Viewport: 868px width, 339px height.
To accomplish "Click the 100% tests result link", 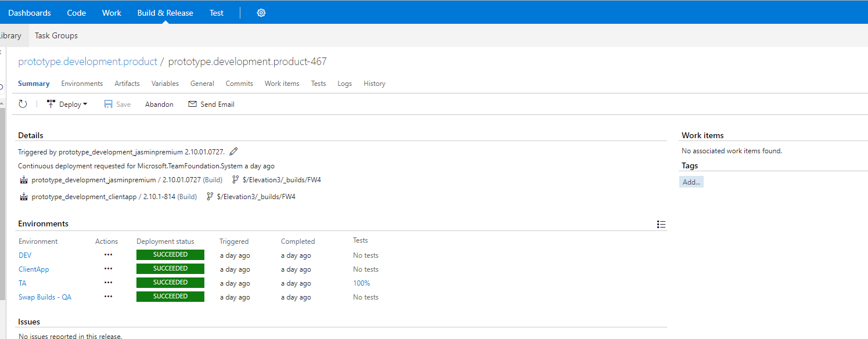I will (361, 283).
